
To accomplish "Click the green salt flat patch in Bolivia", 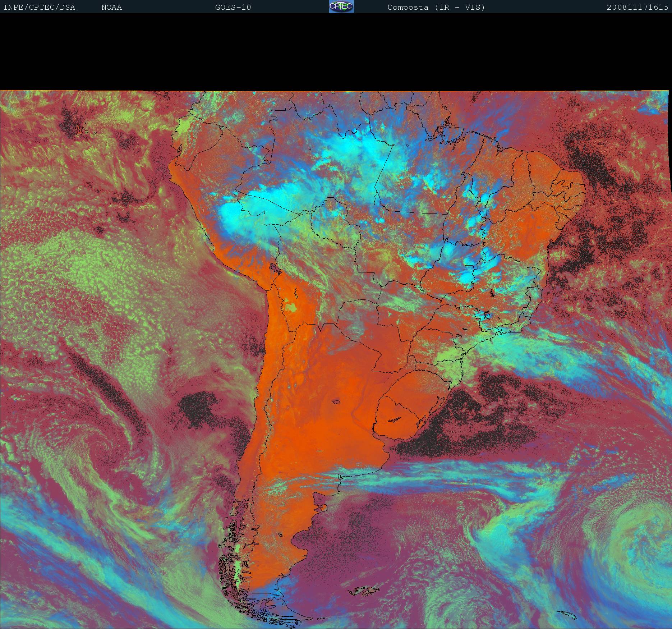I will [292, 307].
